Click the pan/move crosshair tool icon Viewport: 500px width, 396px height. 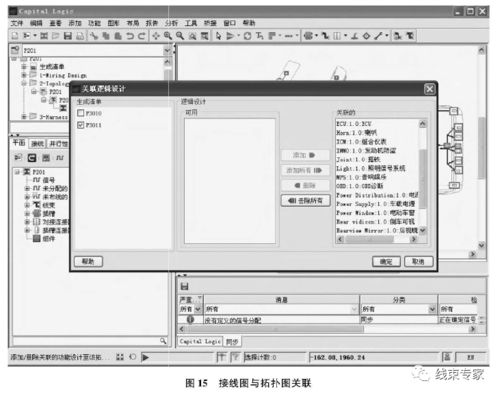tap(156, 36)
